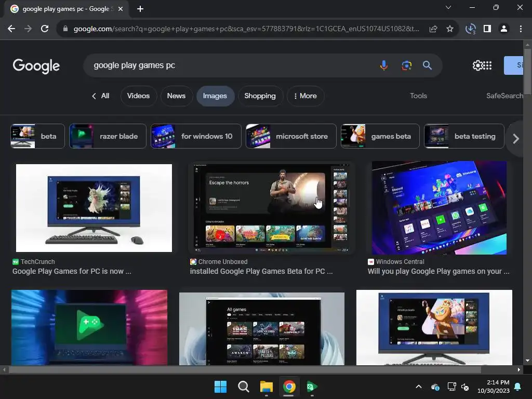Open the green Play Games logo laptop image

pyautogui.click(x=89, y=327)
